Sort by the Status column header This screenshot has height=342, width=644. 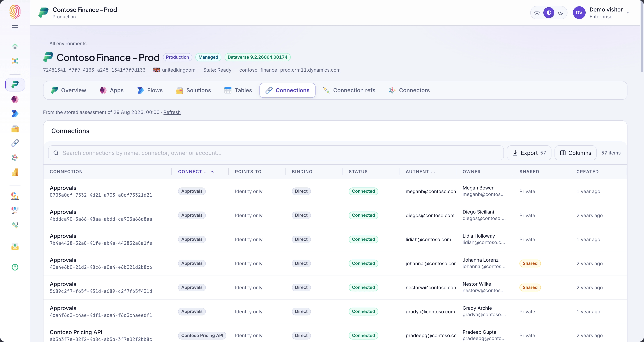(x=358, y=172)
